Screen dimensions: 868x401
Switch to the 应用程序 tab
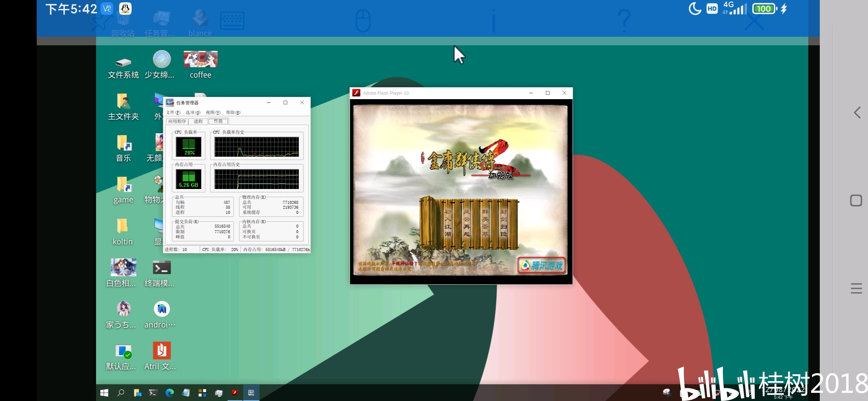(177, 121)
